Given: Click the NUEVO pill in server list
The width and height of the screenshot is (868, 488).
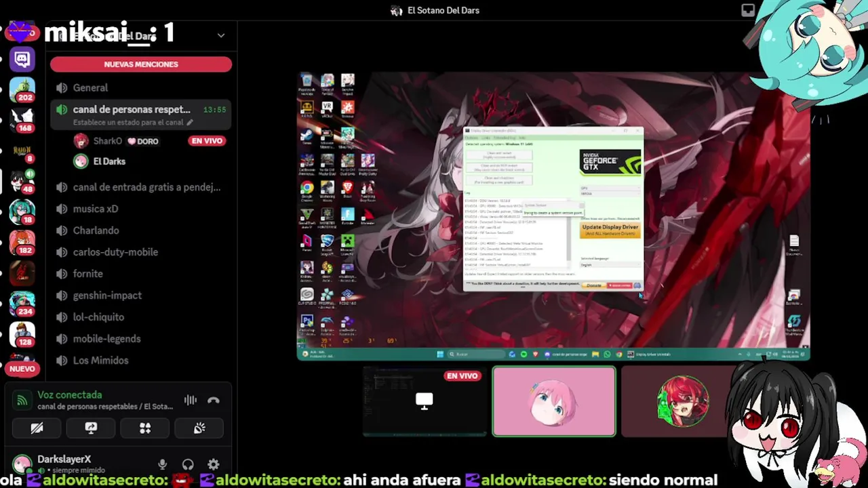Looking at the screenshot, I should [22, 369].
